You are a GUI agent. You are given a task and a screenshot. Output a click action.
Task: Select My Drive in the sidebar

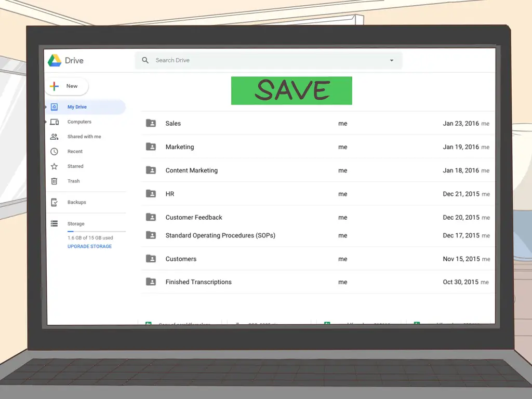(x=77, y=107)
